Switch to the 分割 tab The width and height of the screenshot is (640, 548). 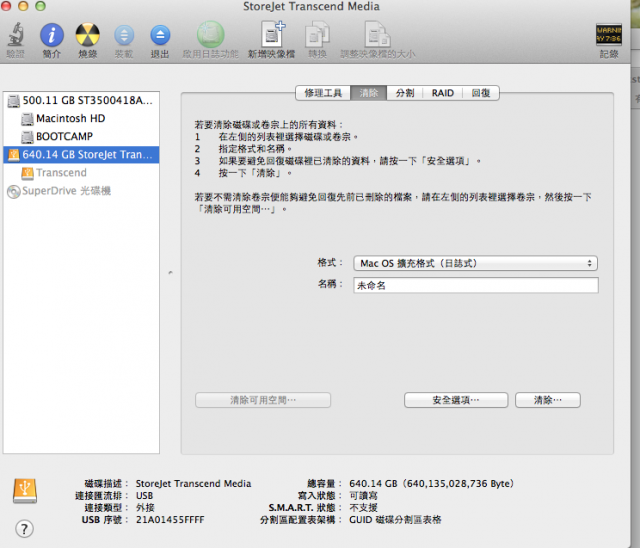(404, 93)
